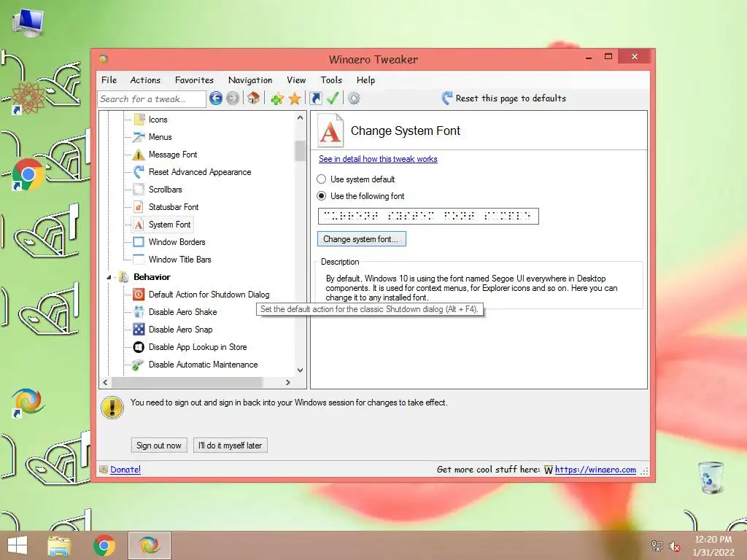Image resolution: width=747 pixels, height=560 pixels.
Task: Click the Disable App Lookup Store icon
Action: click(139, 347)
